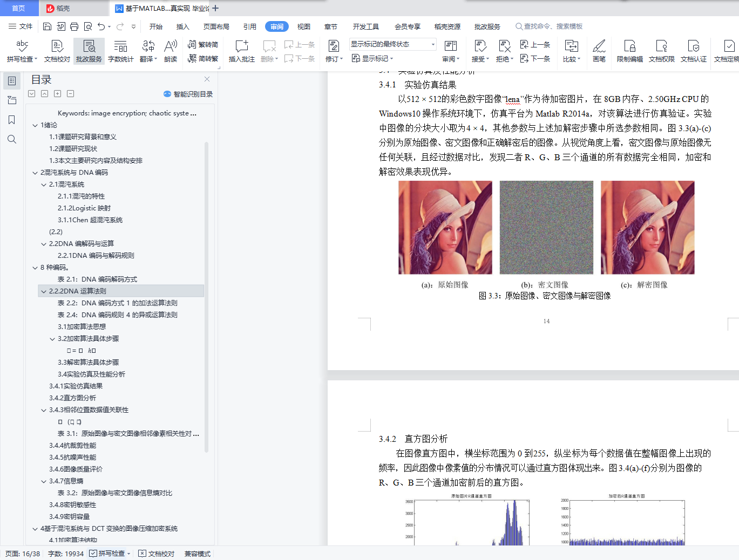Click the 查找命令 search box

click(x=549, y=26)
